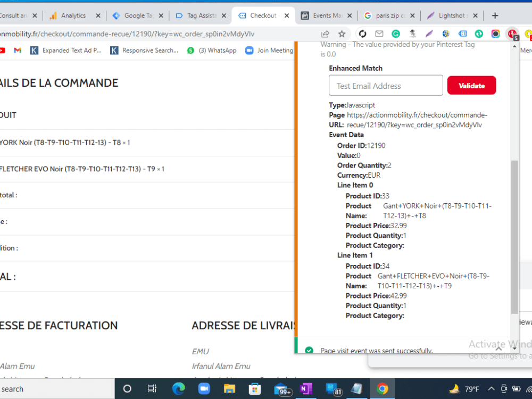Click the Line Item 1 heading
Image resolution: width=532 pixels, height=399 pixels.
click(x=355, y=255)
